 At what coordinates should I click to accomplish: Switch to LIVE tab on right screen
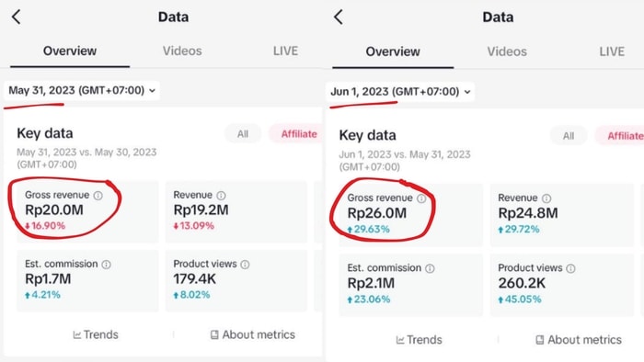[612, 51]
